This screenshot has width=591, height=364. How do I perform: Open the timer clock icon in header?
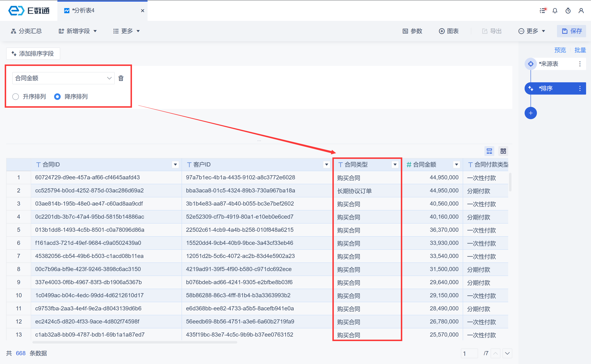(x=568, y=11)
